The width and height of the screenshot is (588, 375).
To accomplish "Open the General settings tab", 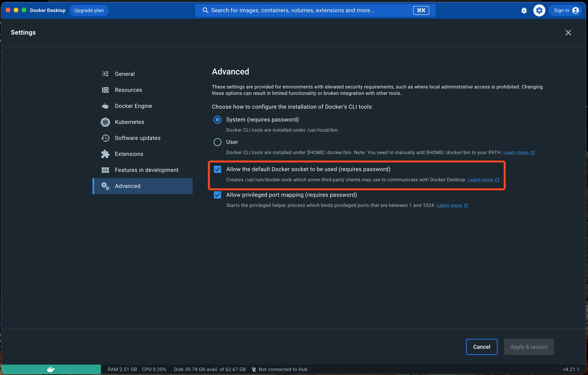I will pos(125,74).
